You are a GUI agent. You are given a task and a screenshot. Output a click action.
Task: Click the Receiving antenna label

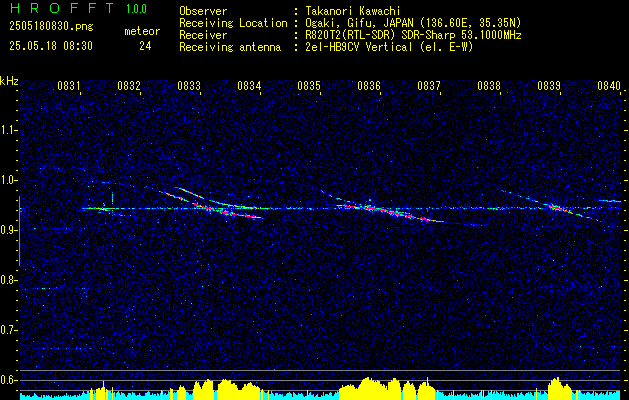230,47
